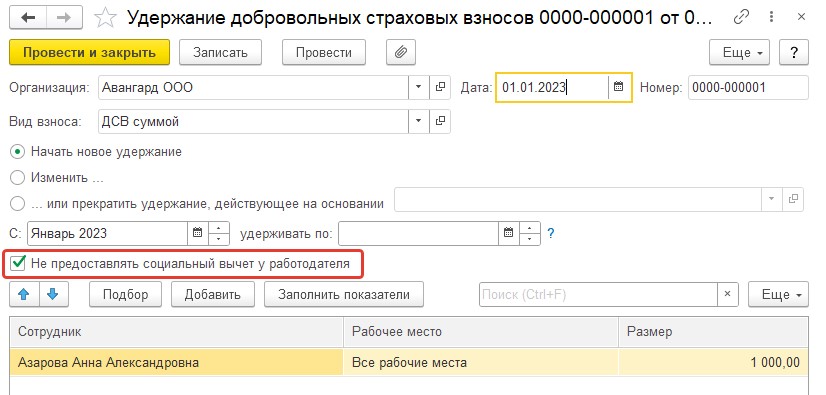This screenshot has width=826, height=395.
Task: Focus the Вид взноса field ДСВ суммой
Action: pos(253,121)
